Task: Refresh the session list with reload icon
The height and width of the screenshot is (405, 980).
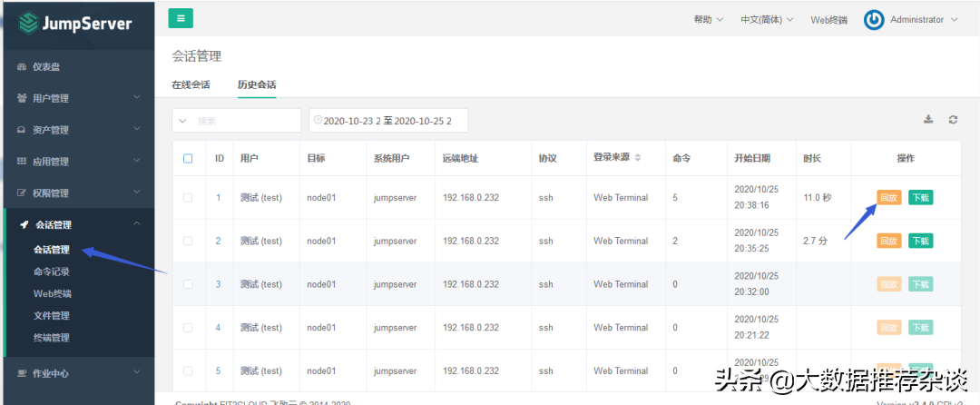Action: (953, 120)
